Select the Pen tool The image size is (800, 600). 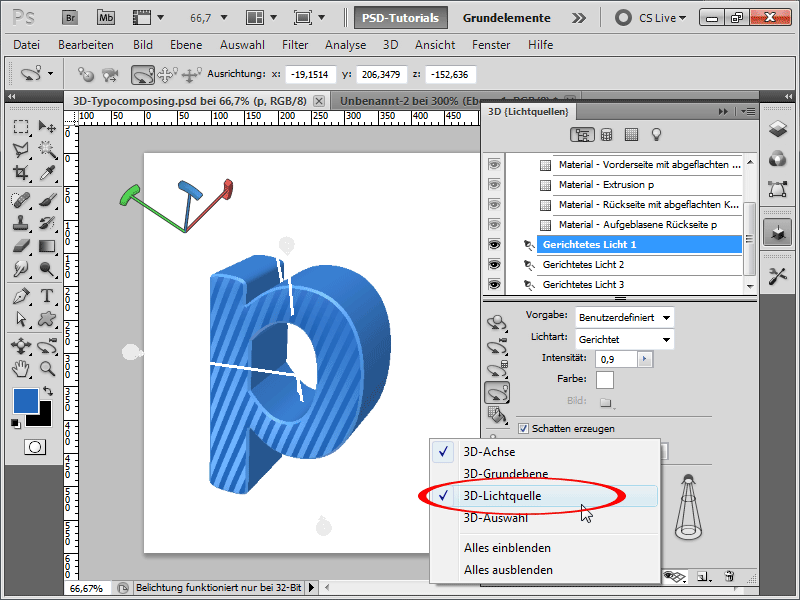[21, 296]
